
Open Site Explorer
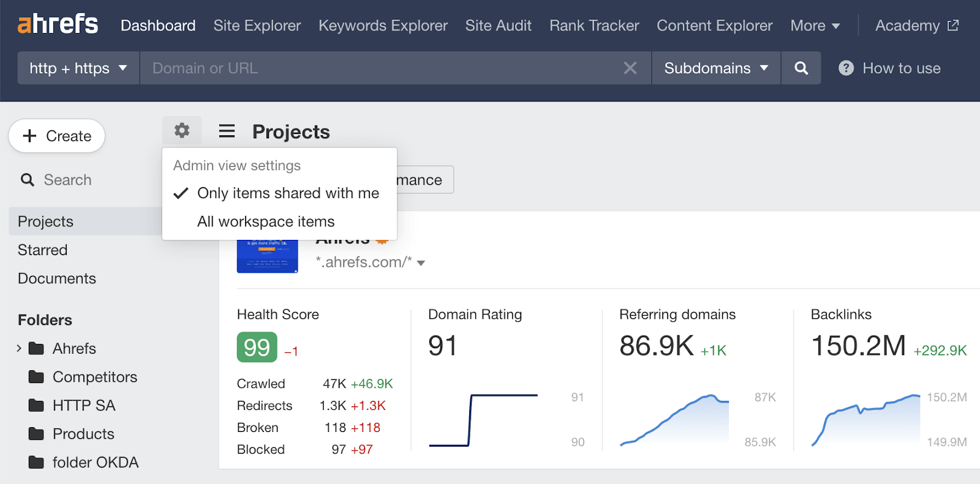(257, 26)
